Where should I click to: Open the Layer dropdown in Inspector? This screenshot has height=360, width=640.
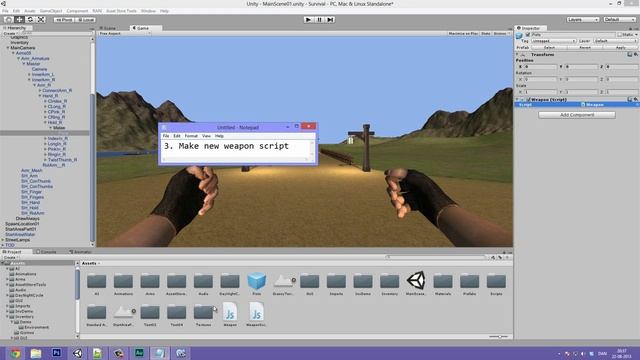[615, 41]
